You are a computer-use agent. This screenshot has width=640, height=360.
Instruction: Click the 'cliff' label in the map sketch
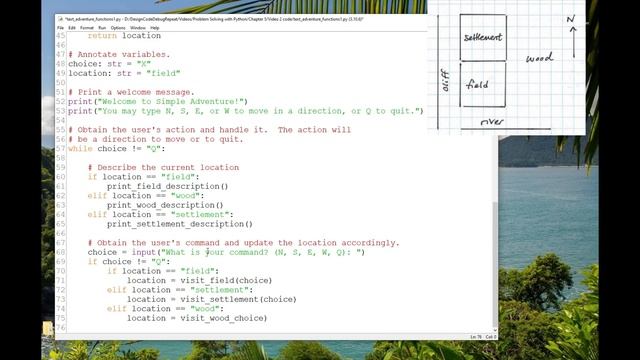click(445, 80)
